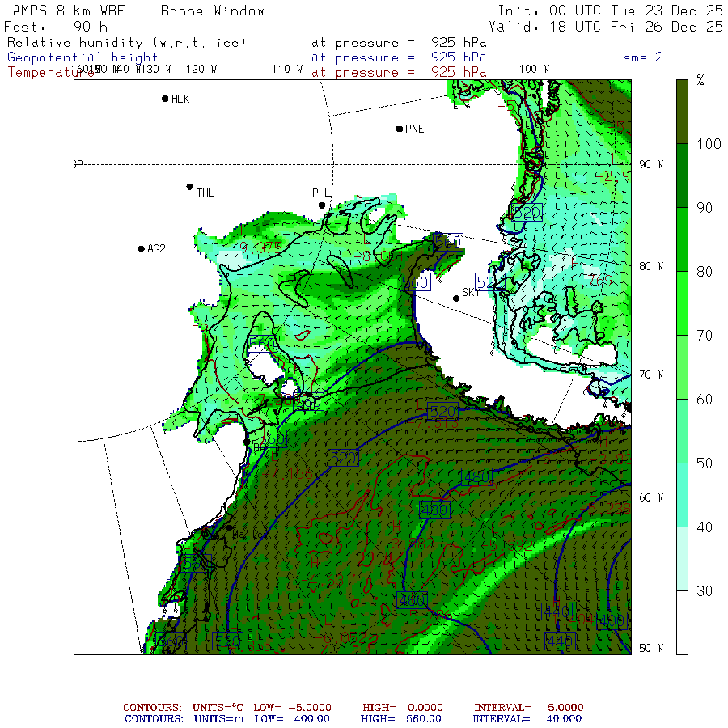
Task: Click the red 'INTERVAL= 5.0000' footer value
Action: [x=528, y=708]
